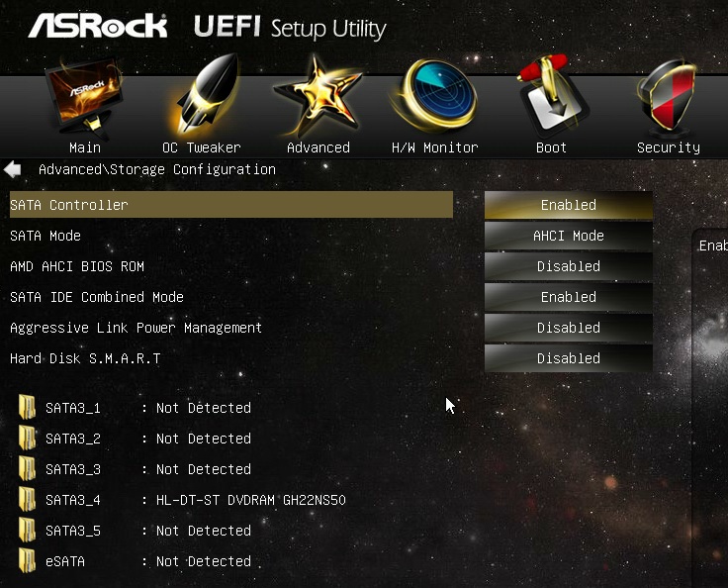Open SATA IDE Combined Mode Enabled dropdown

pyautogui.click(x=569, y=297)
